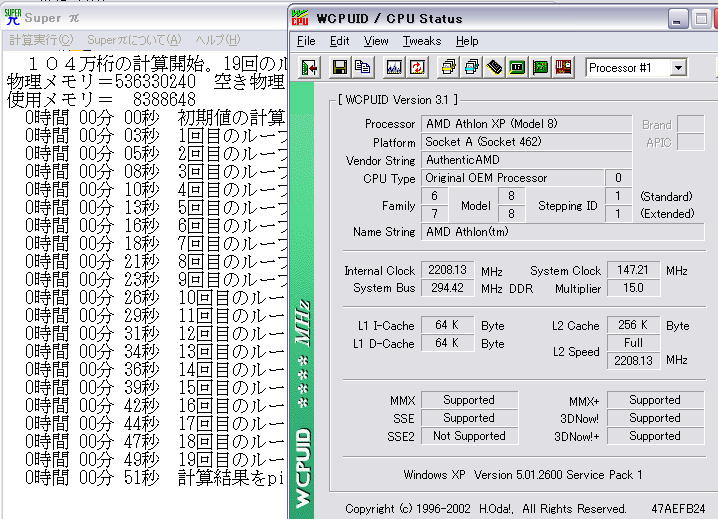Click Super π final line at 00分 51秒

[156, 478]
